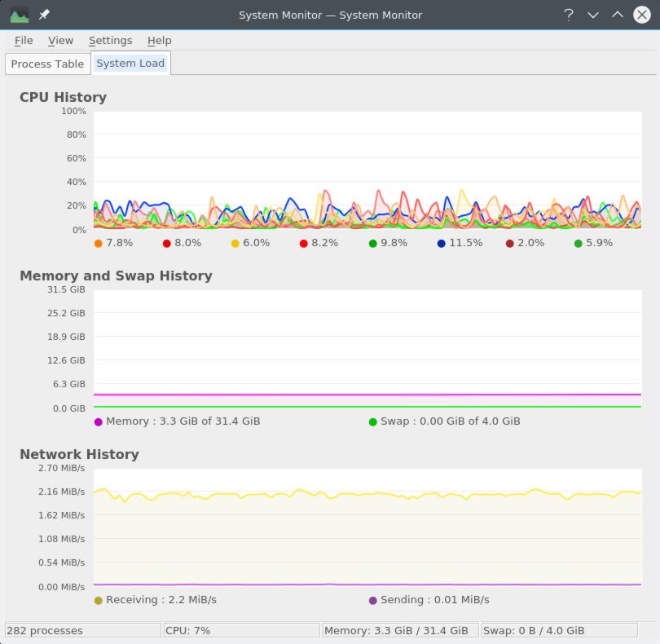Click the orange 7.8% CPU legend dot
Viewport: 660px width, 644px height.
[99, 244]
